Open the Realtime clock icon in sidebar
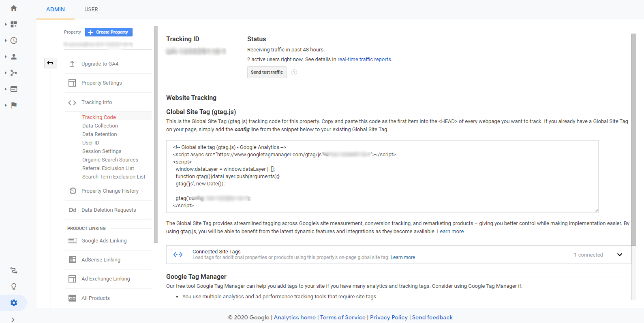The height and width of the screenshot is (323, 644). pyautogui.click(x=14, y=40)
